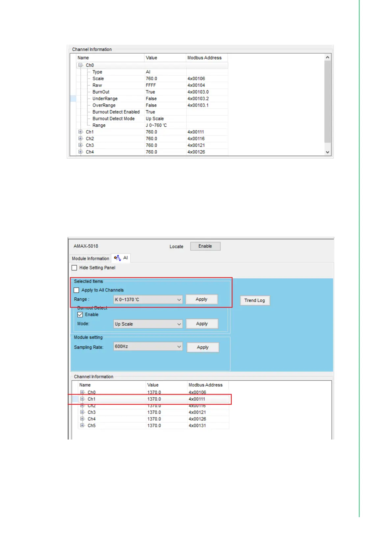392x554 pixels.
Task: Apply the Sampling Rate setting
Action: pos(203,347)
